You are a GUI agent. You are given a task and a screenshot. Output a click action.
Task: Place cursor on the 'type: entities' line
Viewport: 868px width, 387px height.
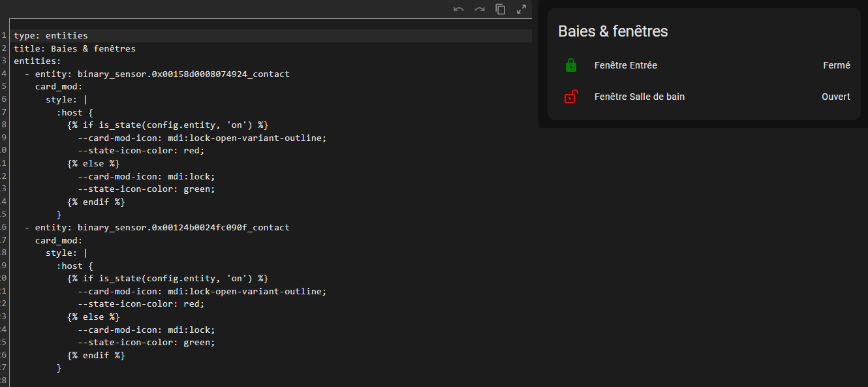coord(51,36)
